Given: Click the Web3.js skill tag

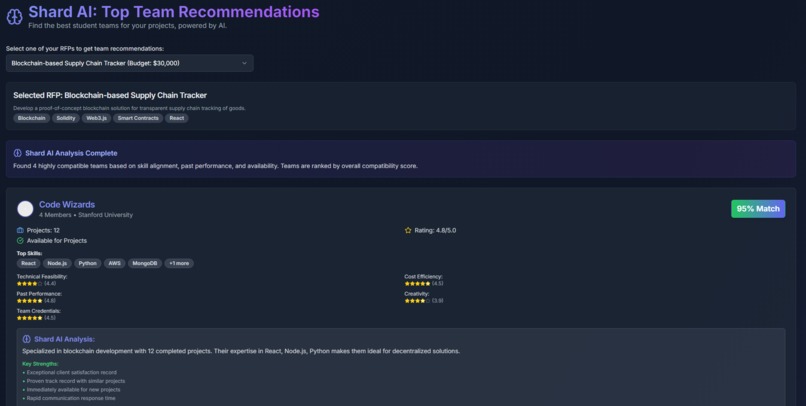Looking at the screenshot, I should point(96,118).
